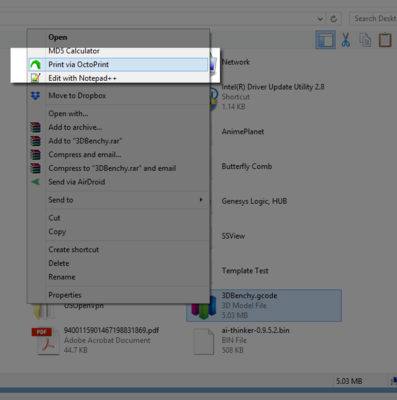Select the USOpenVpn folder

pyautogui.click(x=84, y=306)
